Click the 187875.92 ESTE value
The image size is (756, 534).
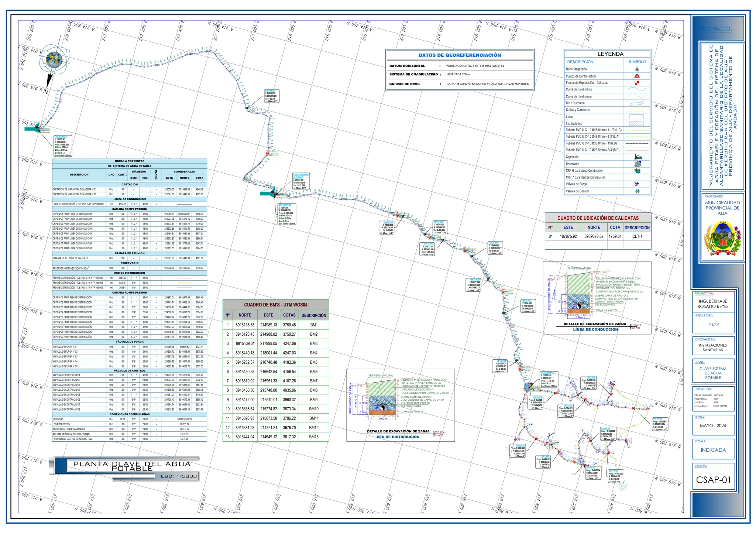tap(568, 236)
